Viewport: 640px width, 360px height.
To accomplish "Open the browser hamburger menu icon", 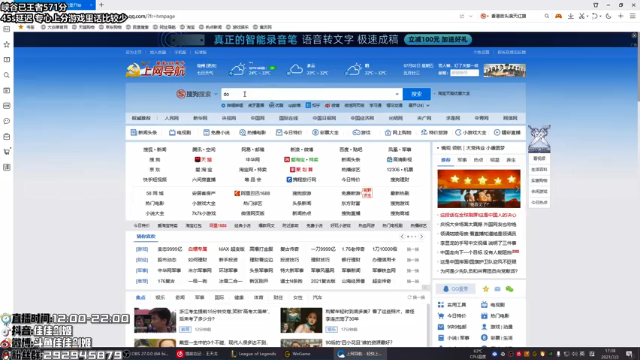I will (x=632, y=16).
